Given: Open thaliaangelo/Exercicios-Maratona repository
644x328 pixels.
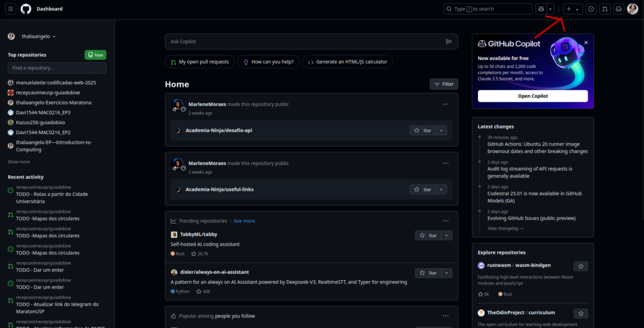Looking at the screenshot, I should [x=53, y=103].
